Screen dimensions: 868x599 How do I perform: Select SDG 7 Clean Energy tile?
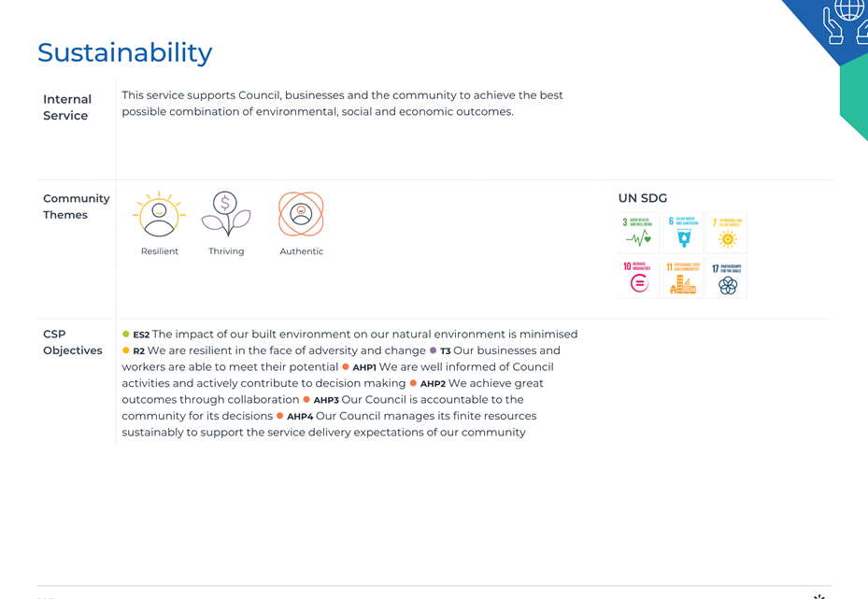727,233
